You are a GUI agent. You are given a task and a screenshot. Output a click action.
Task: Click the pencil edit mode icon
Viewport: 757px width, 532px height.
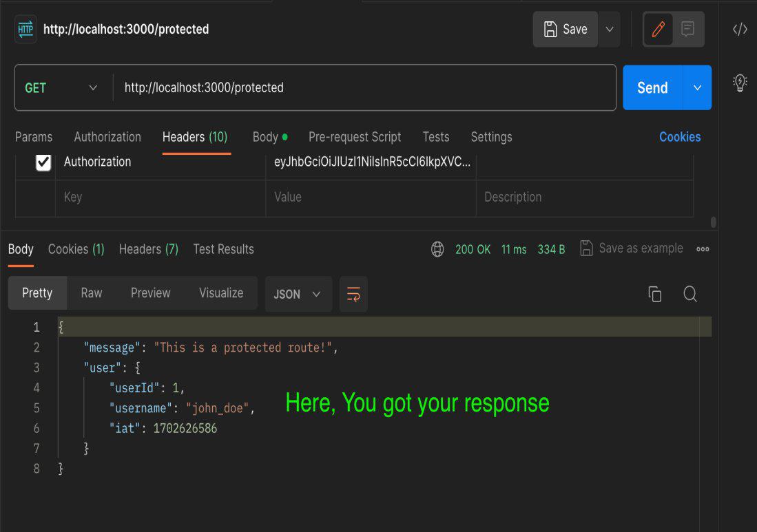[x=659, y=29]
